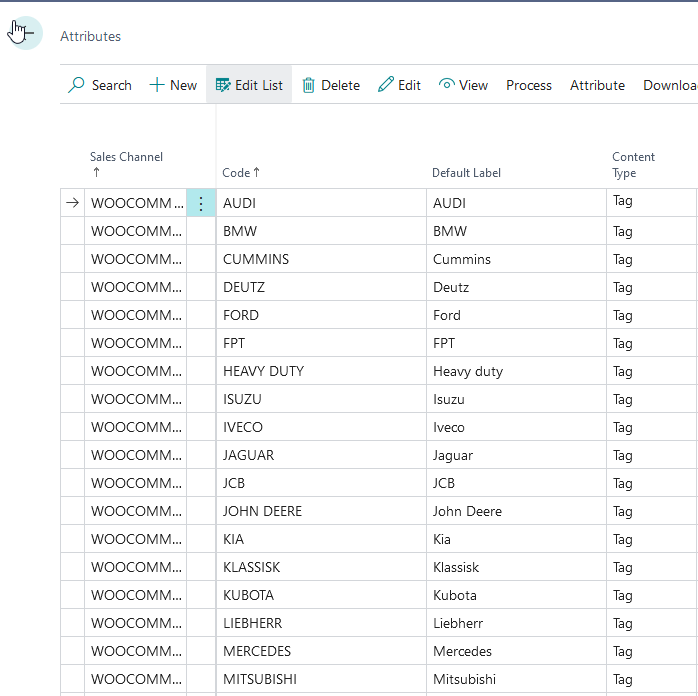Click the New plus icon
698x696 pixels.
click(x=157, y=85)
